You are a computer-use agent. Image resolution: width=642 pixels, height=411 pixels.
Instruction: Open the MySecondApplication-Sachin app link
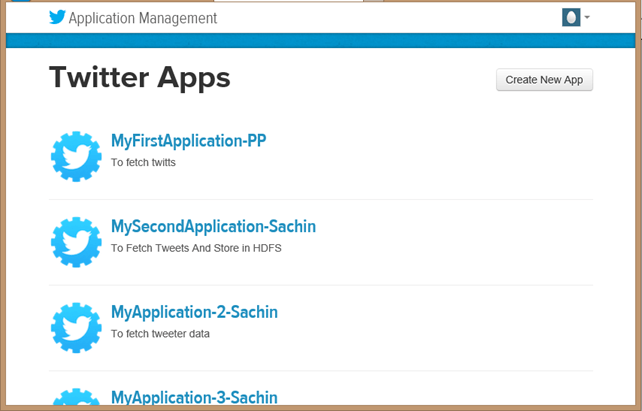(x=213, y=227)
